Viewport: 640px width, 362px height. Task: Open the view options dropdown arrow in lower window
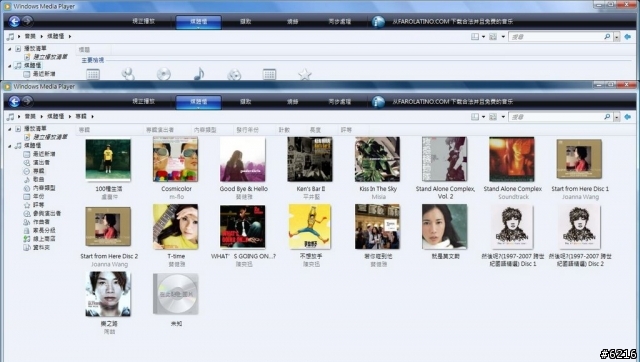pos(503,117)
